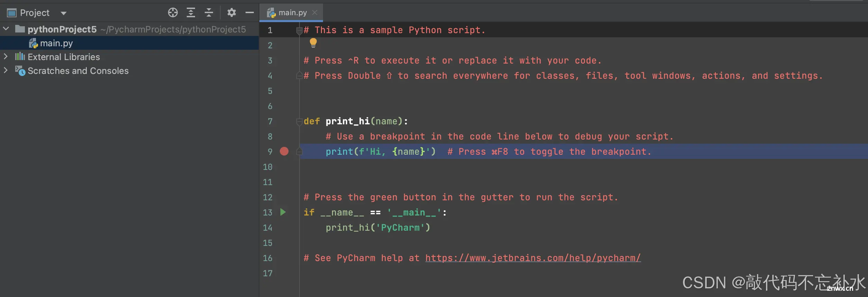Click comment 'This is a sample Python script.'
The image size is (868, 297).
395,30
